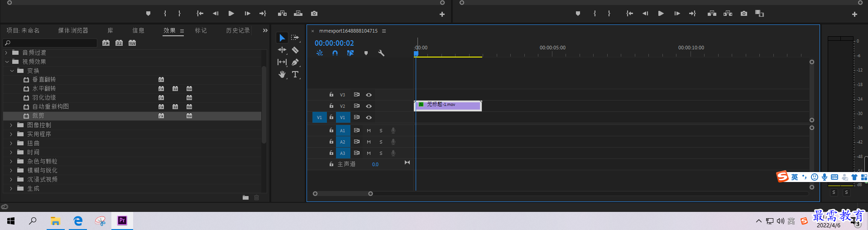Click Export Frame camera in Source monitor
868x230 pixels.
(314, 14)
